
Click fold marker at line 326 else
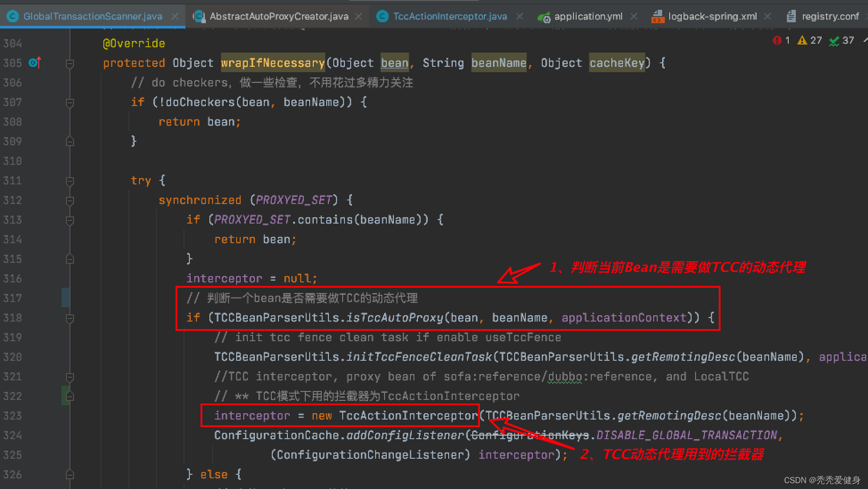pos(70,474)
